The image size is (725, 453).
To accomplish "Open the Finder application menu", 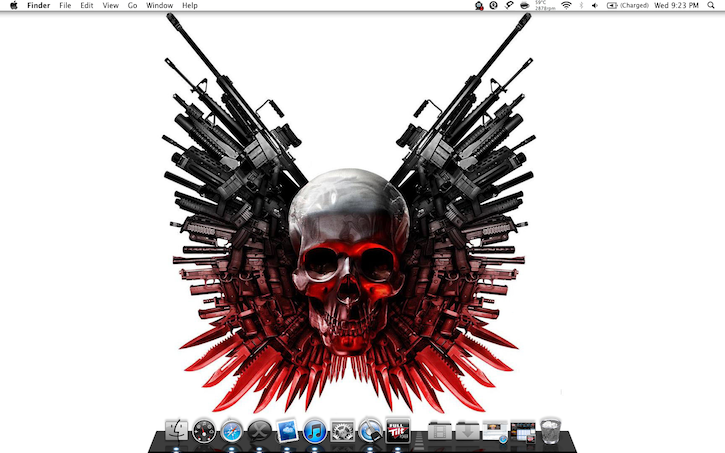I will click(x=38, y=6).
